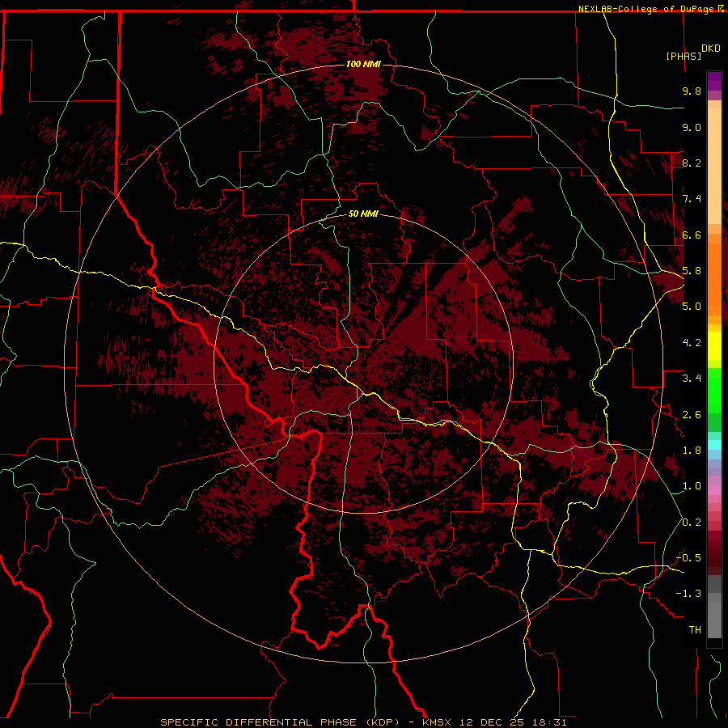The height and width of the screenshot is (728, 728).
Task: Click the peach segment of the color bar
Action: click(714, 163)
